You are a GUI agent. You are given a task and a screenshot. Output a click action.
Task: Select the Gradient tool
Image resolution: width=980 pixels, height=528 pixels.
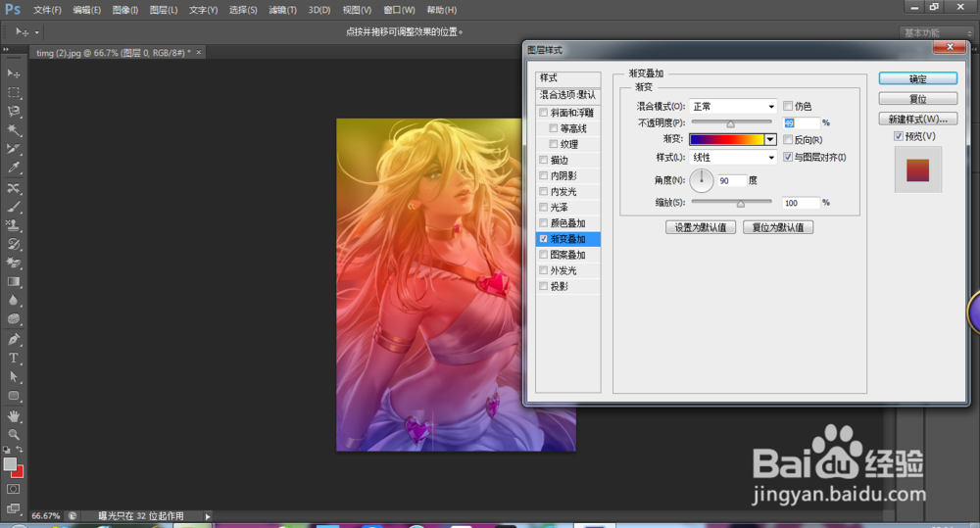13,282
